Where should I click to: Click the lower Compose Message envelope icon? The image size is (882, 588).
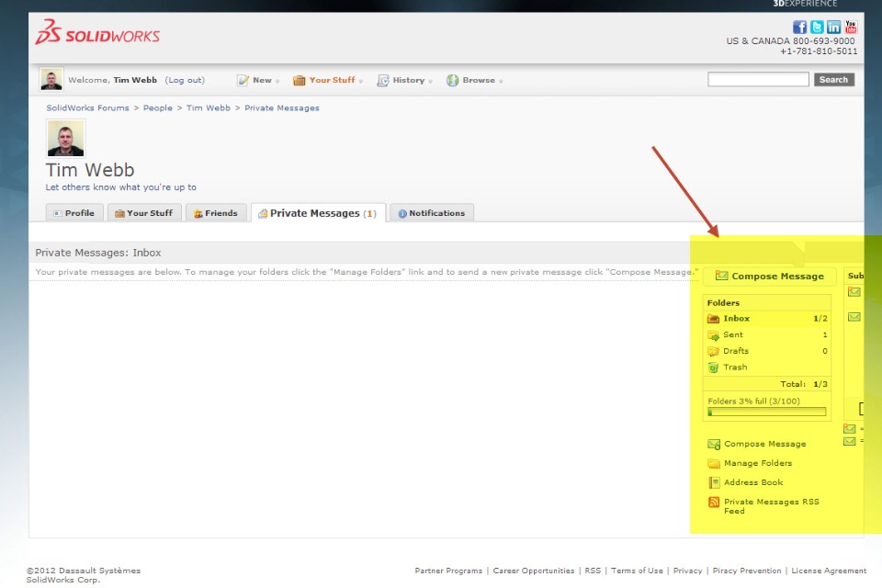coord(714,445)
